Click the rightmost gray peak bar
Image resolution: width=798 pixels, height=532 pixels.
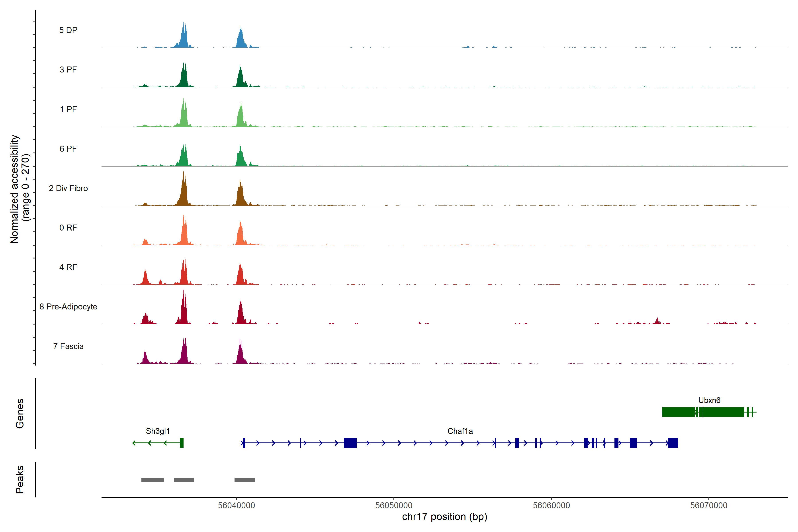(x=244, y=480)
